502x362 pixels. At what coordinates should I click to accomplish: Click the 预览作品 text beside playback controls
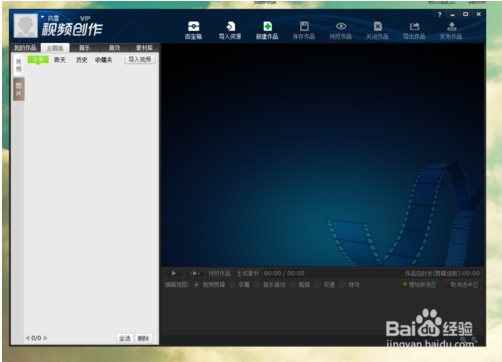[x=219, y=273]
